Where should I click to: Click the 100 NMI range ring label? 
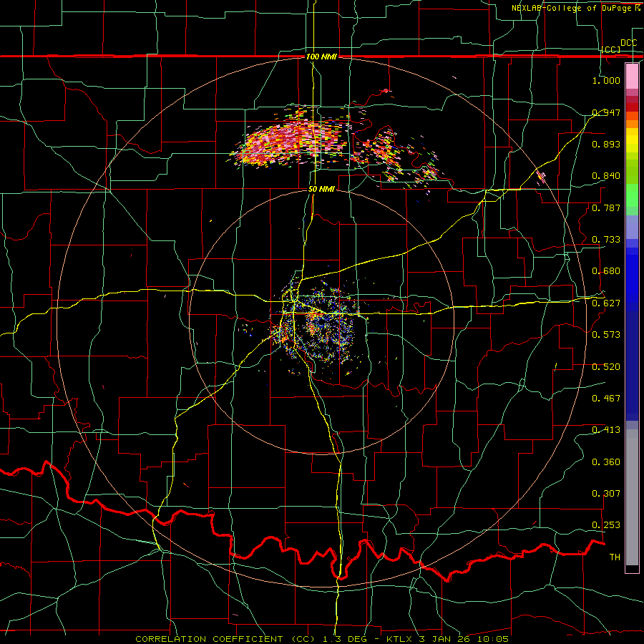coord(321,57)
